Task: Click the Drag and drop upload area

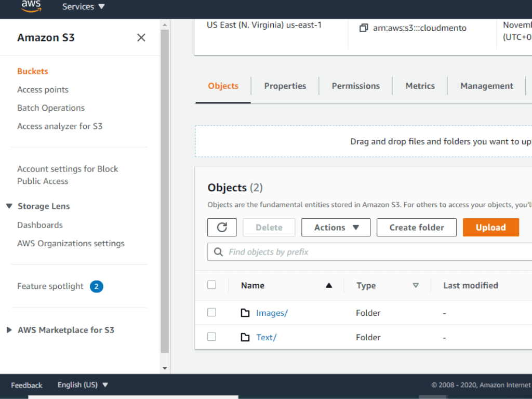Action: point(363,141)
